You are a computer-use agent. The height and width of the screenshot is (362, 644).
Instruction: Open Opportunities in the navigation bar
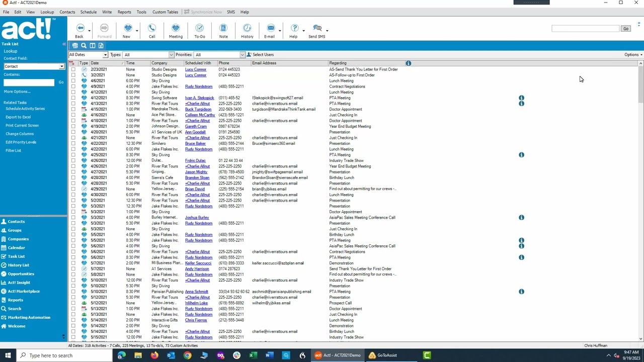tap(21, 274)
